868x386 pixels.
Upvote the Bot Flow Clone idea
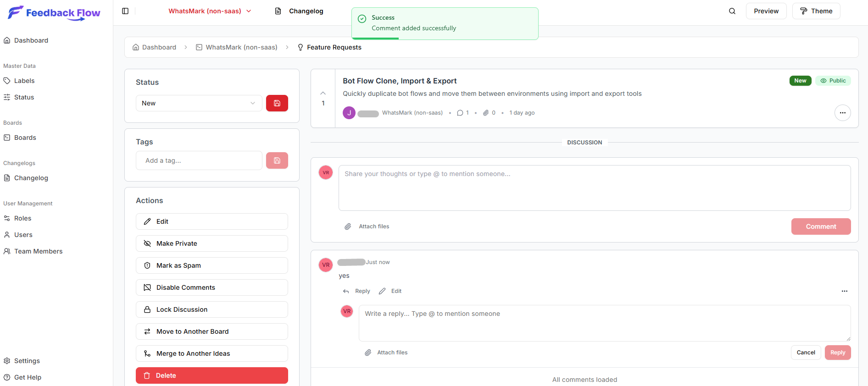coord(323,94)
